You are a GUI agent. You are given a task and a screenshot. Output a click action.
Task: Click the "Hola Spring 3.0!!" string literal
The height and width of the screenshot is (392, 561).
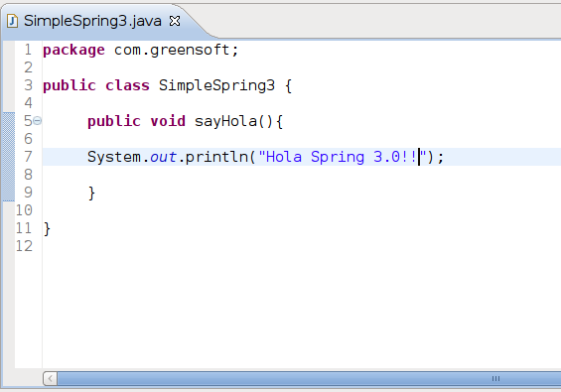click(x=343, y=158)
